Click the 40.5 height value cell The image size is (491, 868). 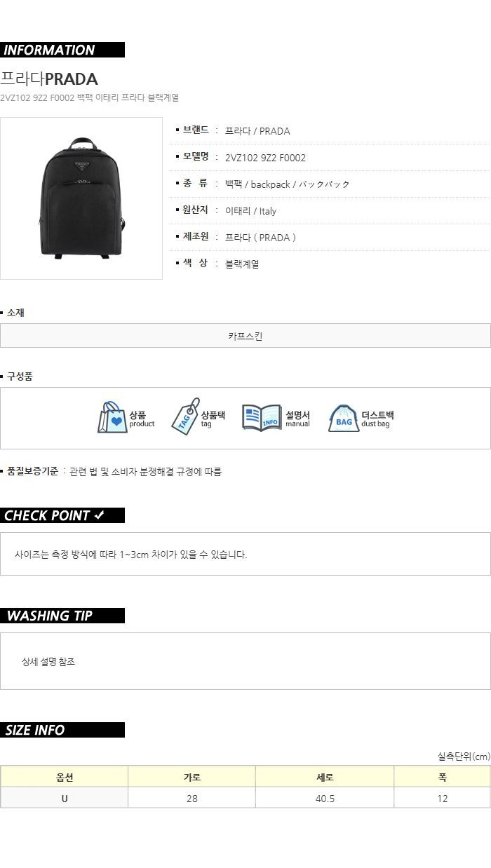pos(325,798)
